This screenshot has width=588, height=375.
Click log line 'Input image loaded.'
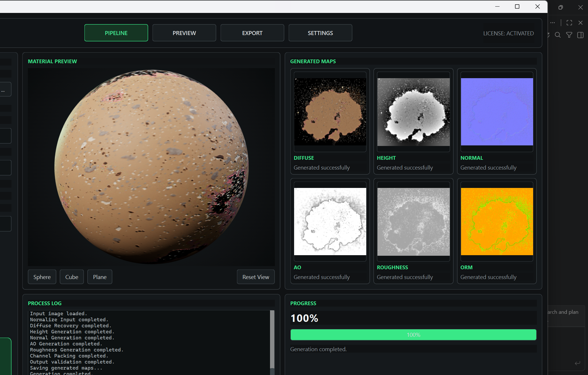click(x=59, y=314)
